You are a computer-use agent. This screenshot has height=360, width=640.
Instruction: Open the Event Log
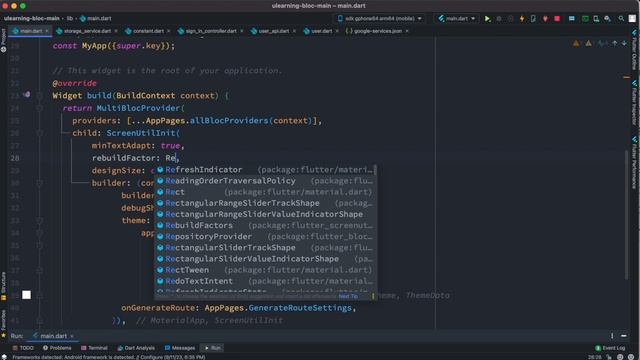(x=610, y=348)
